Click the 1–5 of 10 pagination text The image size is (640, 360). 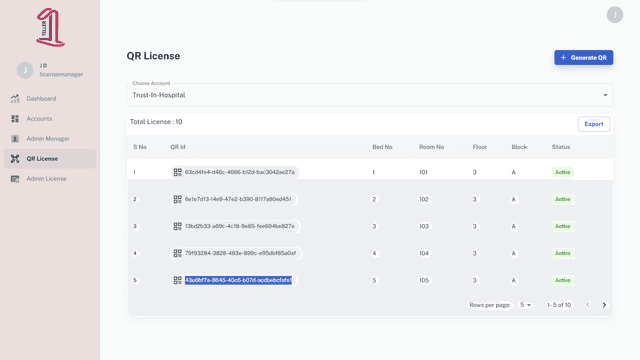click(x=559, y=305)
